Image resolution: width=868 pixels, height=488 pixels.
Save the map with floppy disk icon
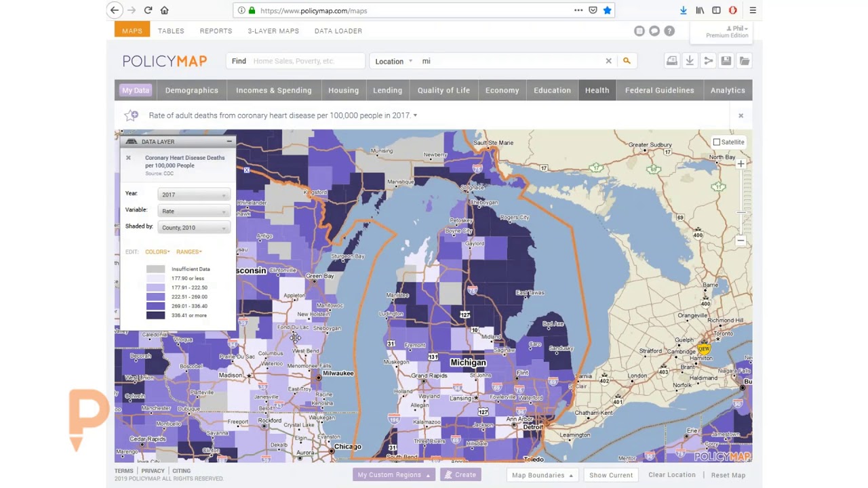pyautogui.click(x=726, y=61)
